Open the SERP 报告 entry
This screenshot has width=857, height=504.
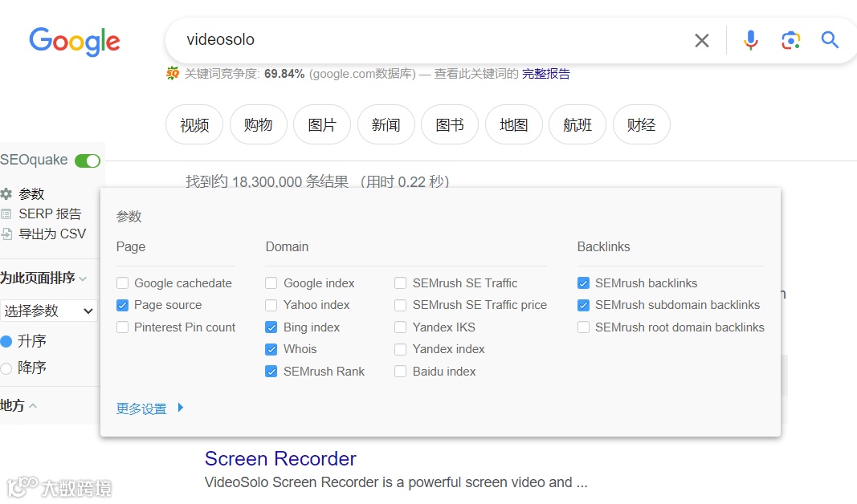[50, 213]
